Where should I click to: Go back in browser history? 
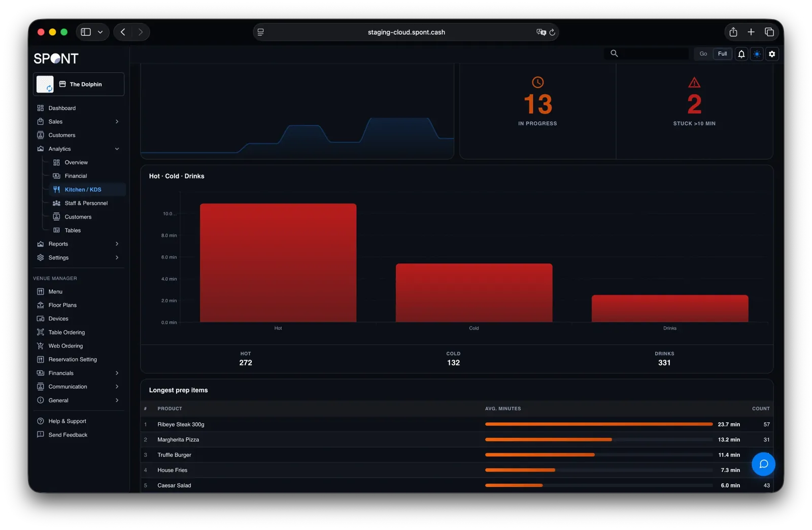coord(123,32)
